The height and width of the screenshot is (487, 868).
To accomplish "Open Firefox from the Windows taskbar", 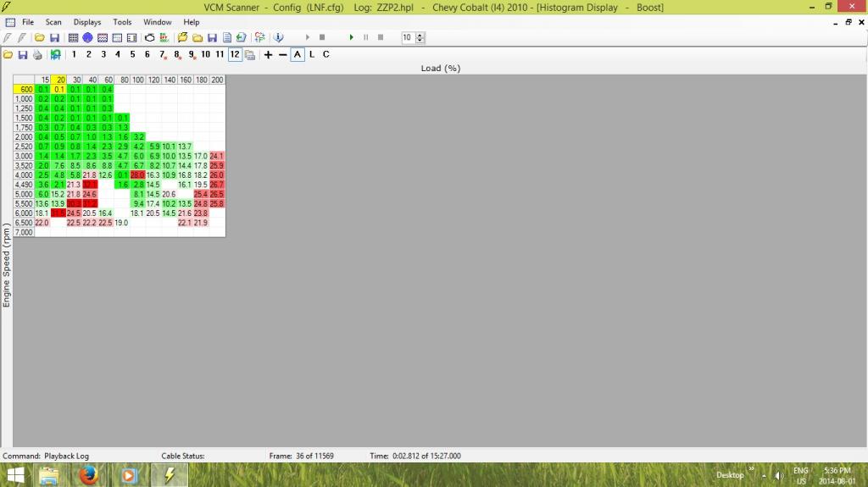I will tap(88, 475).
